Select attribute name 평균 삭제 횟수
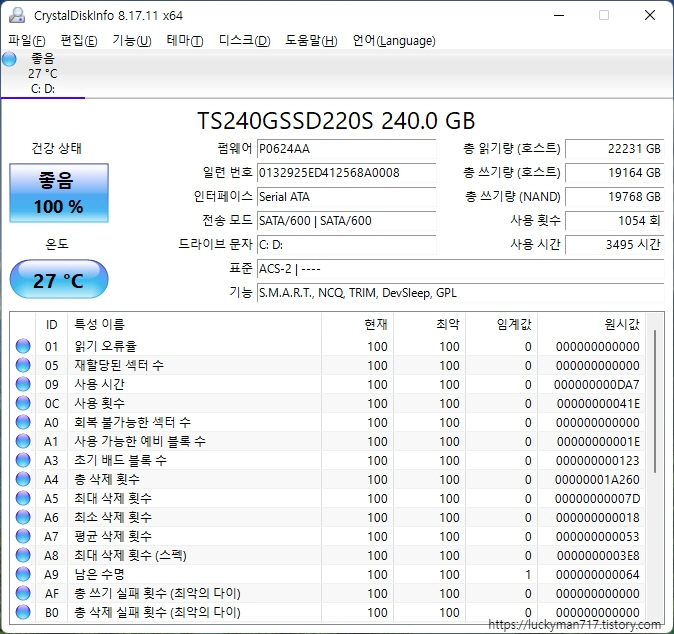This screenshot has height=634, width=674. point(113,536)
